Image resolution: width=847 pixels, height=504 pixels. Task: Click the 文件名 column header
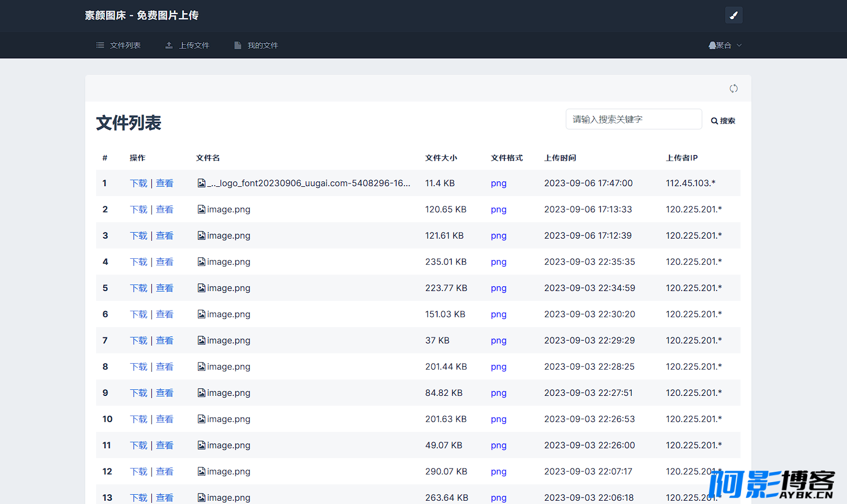(x=208, y=158)
